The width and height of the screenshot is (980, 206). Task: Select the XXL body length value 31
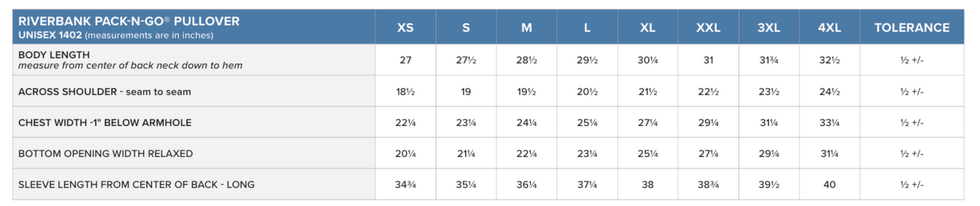[708, 60]
